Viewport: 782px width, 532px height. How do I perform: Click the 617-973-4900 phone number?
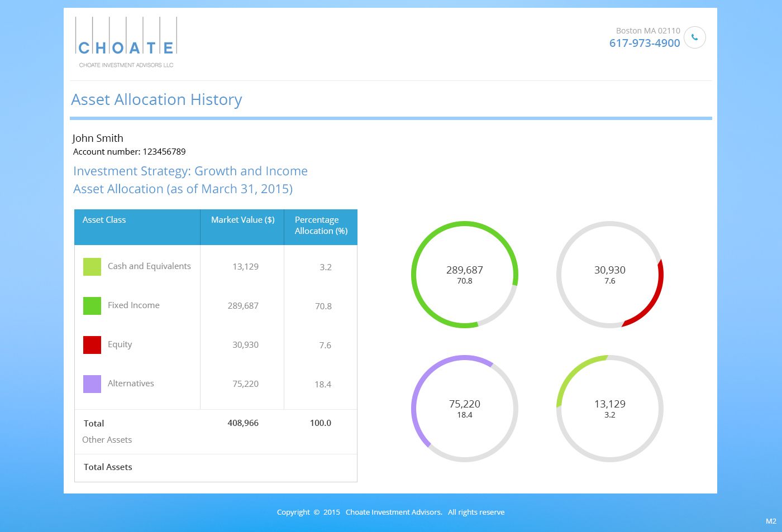645,43
